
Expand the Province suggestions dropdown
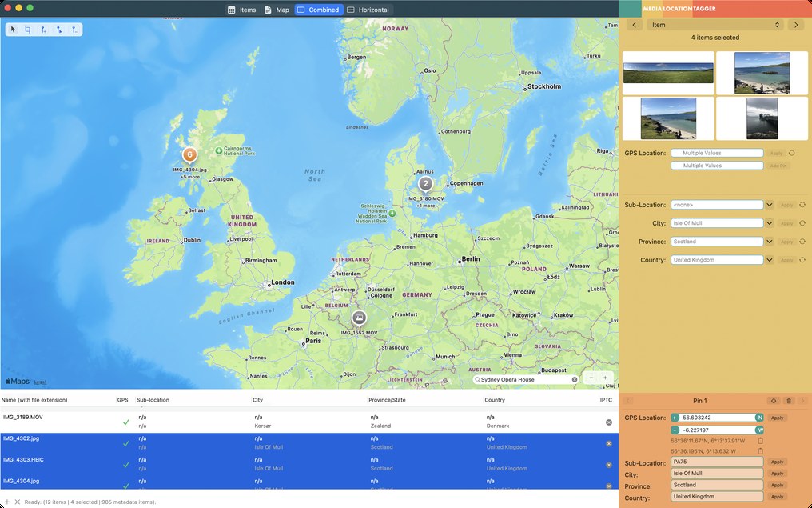point(770,242)
